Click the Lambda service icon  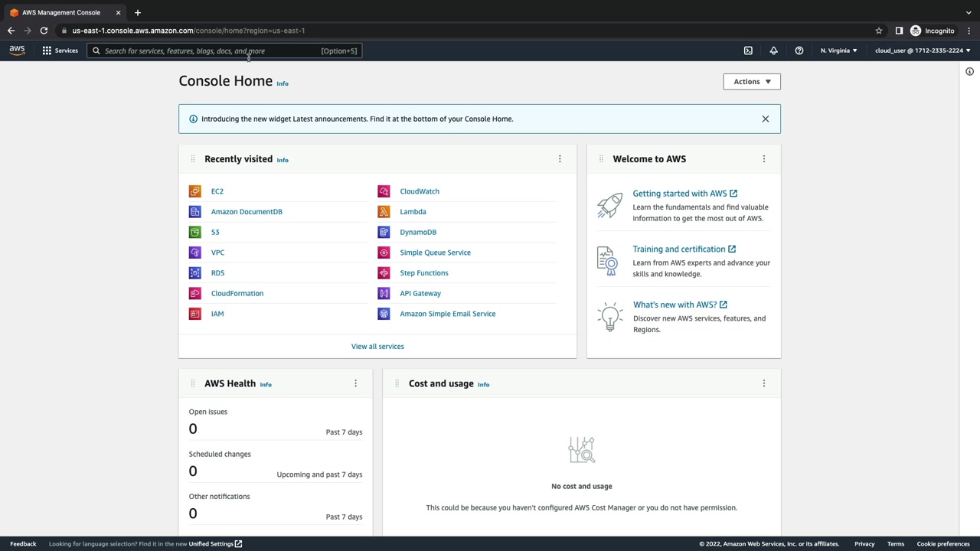384,212
